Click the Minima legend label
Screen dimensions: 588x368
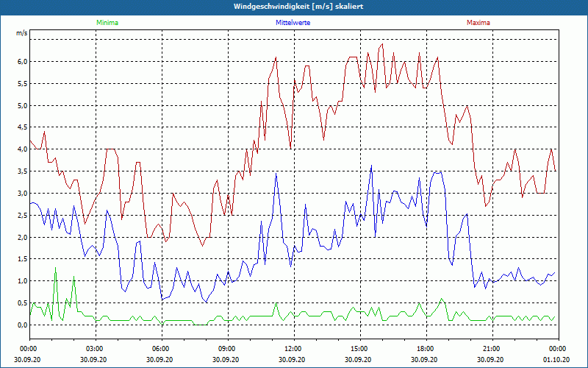click(107, 23)
